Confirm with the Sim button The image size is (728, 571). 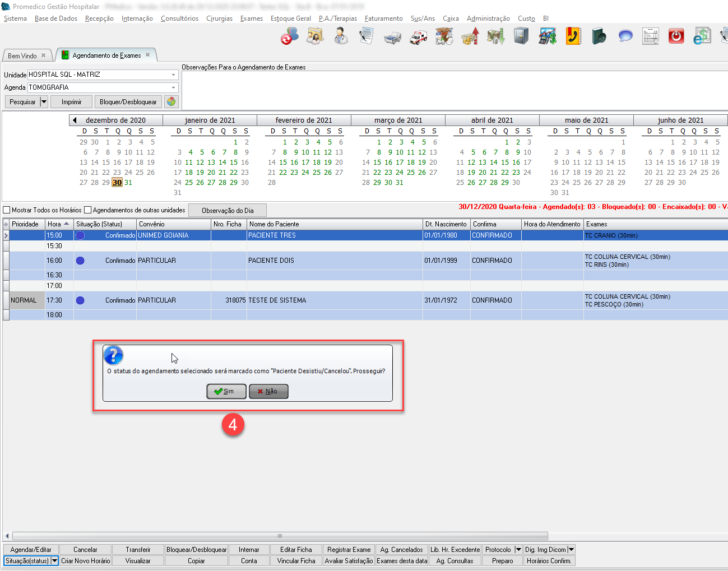point(226,391)
